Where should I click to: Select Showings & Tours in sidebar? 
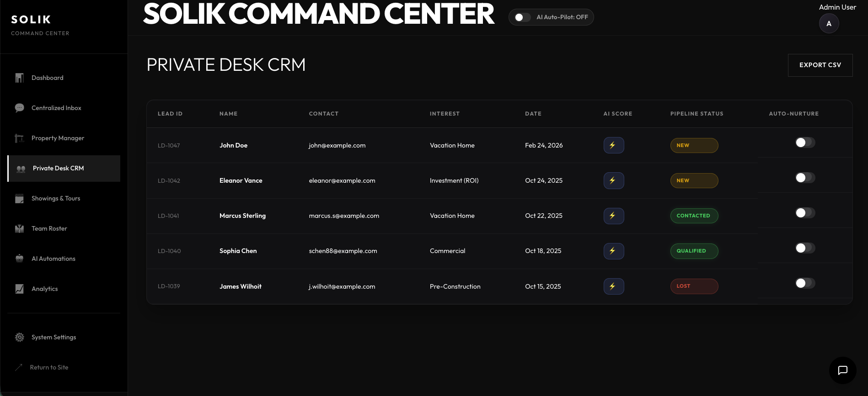pyautogui.click(x=64, y=199)
